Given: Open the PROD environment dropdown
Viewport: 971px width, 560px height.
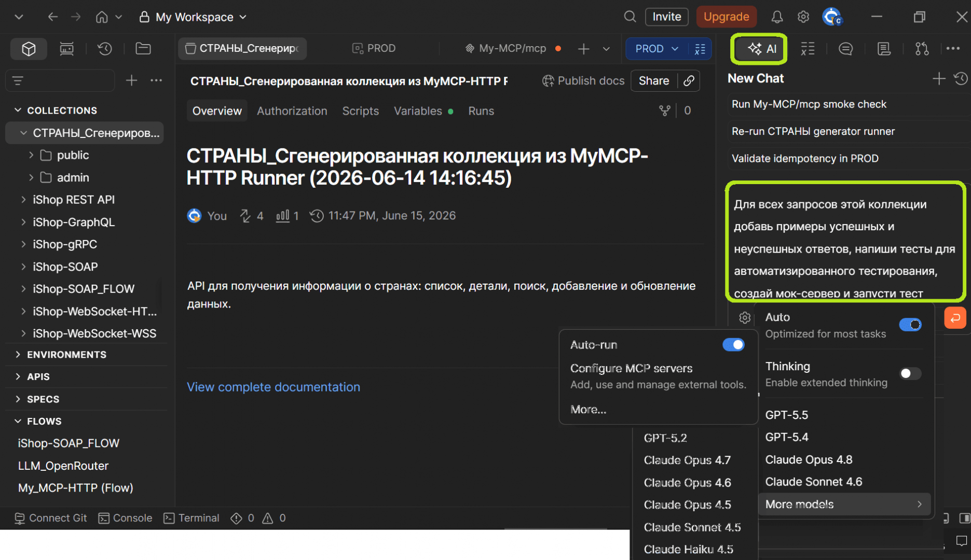Looking at the screenshot, I should click(x=657, y=49).
